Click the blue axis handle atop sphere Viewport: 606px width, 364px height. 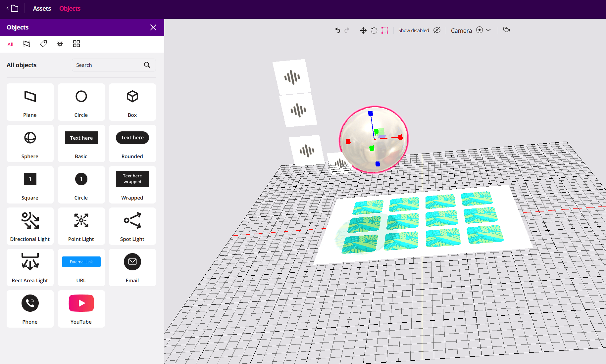[x=371, y=114]
